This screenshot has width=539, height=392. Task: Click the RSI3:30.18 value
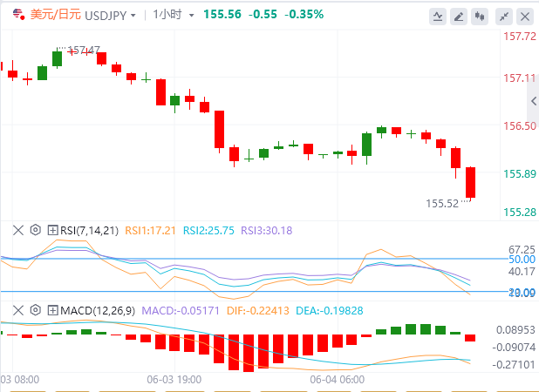266,230
